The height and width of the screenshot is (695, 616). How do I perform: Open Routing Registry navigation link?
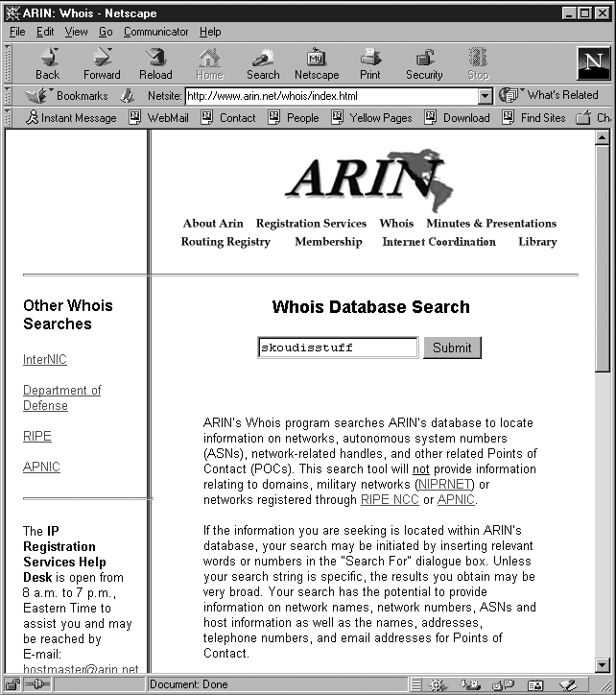pyautogui.click(x=225, y=242)
